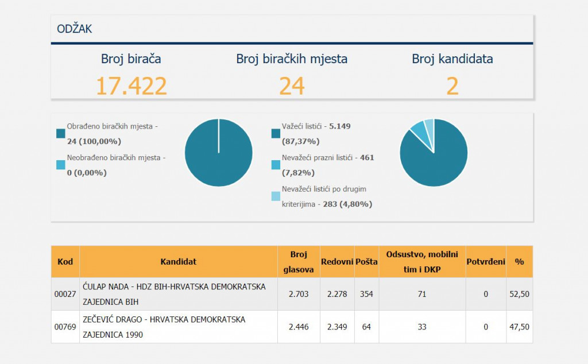Sort table by Kod column header
The width and height of the screenshot is (588, 364).
pyautogui.click(x=65, y=262)
